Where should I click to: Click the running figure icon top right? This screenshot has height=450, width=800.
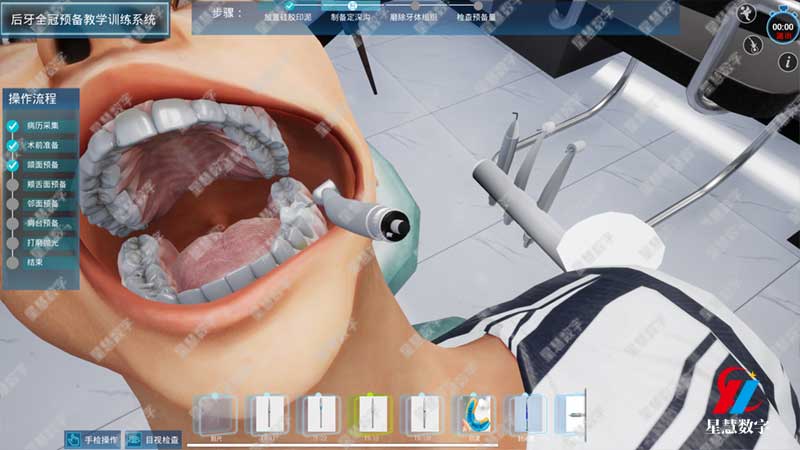(x=745, y=13)
